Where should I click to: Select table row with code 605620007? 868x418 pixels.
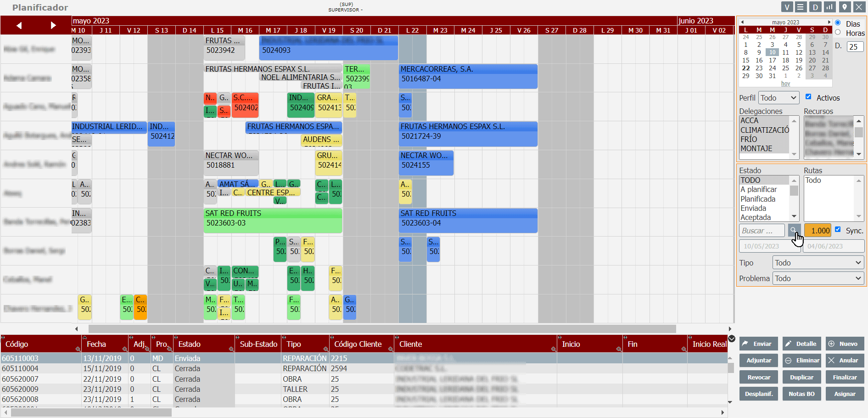[364, 379]
